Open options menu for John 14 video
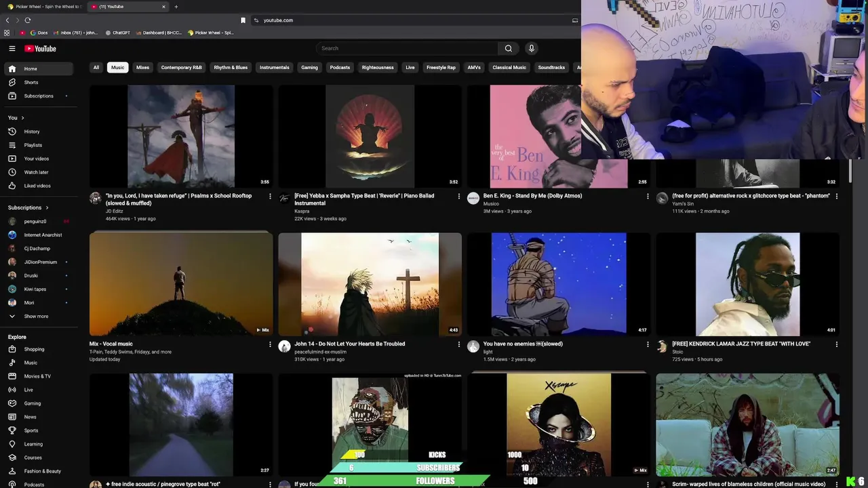 point(458,344)
